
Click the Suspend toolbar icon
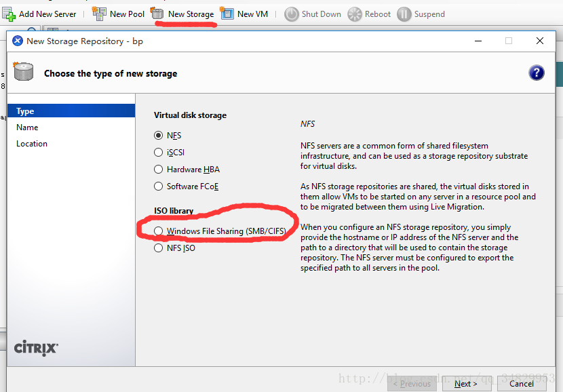(404, 14)
